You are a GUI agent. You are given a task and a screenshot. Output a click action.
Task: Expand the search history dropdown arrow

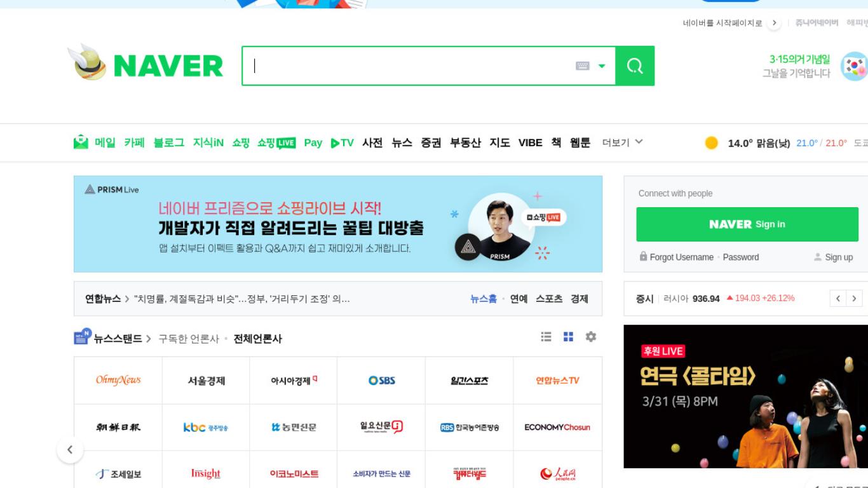click(x=602, y=66)
